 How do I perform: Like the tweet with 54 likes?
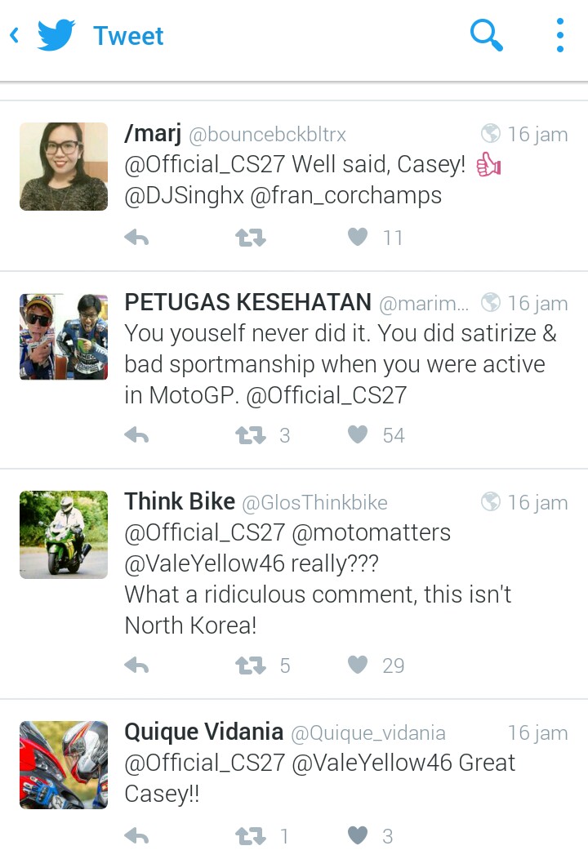click(x=358, y=435)
